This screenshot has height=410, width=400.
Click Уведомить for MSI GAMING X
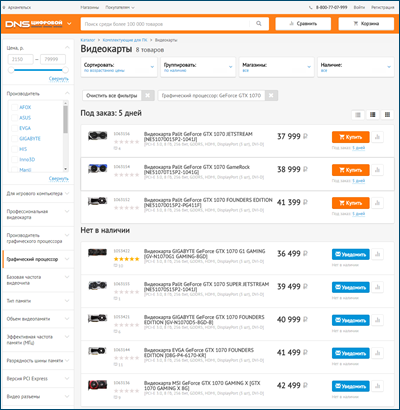(x=350, y=386)
